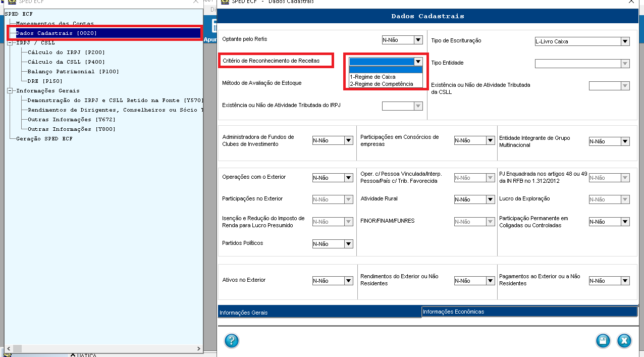Viewport: 644px width, 357px height.
Task: Click the FINOR/FINAM/FUNRES label
Action: point(387,221)
